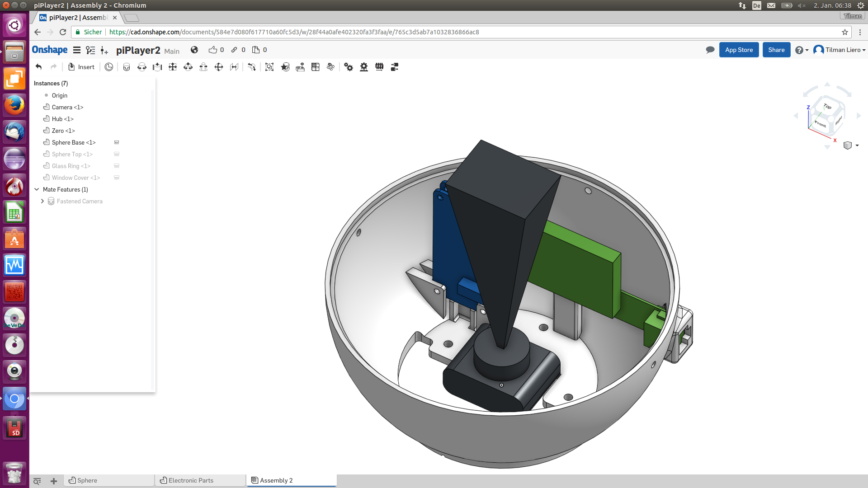Open Firefox from the Ubuntu launcher

click(x=14, y=105)
